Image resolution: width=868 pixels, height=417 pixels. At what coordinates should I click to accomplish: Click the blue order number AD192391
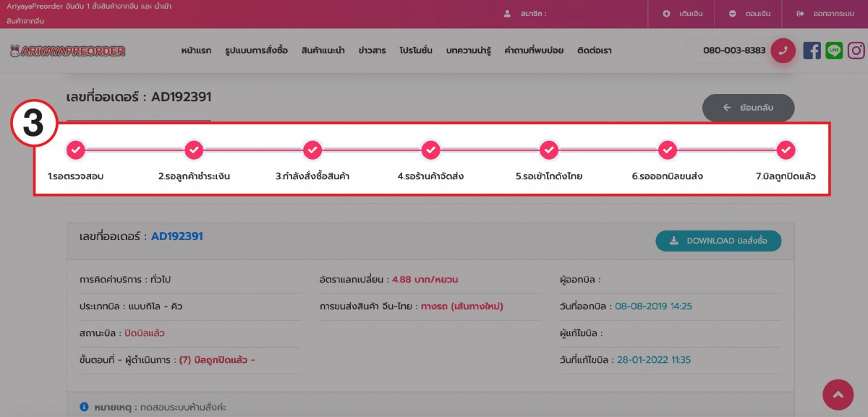click(176, 236)
